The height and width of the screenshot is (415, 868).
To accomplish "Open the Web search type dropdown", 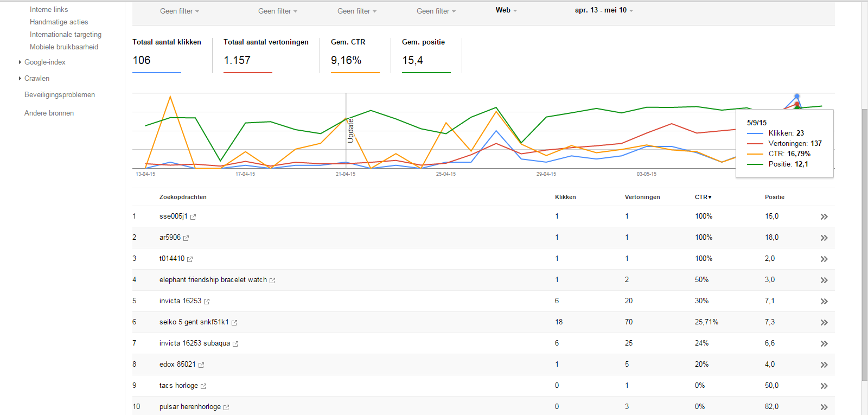I will pyautogui.click(x=506, y=10).
